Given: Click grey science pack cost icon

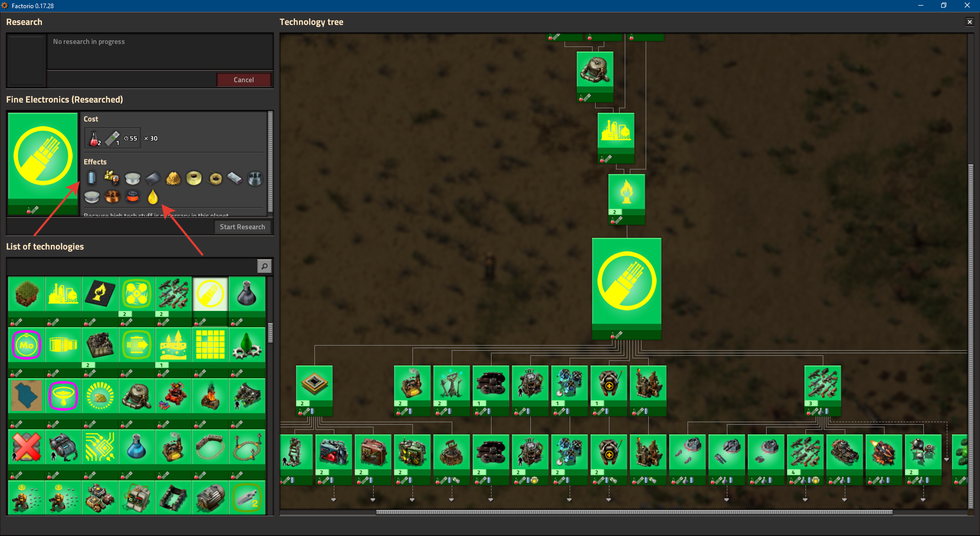Looking at the screenshot, I should coord(112,138).
